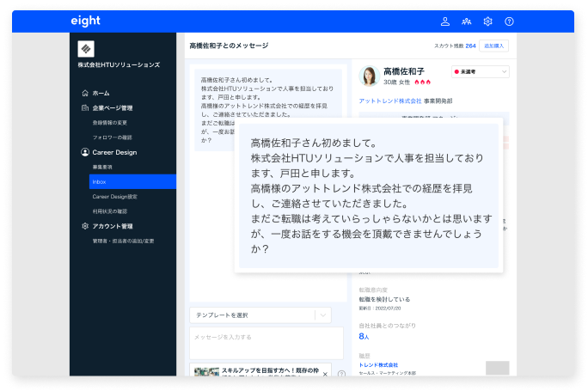Click the 8人 connections link
The width and height of the screenshot is (588, 391).
(364, 336)
